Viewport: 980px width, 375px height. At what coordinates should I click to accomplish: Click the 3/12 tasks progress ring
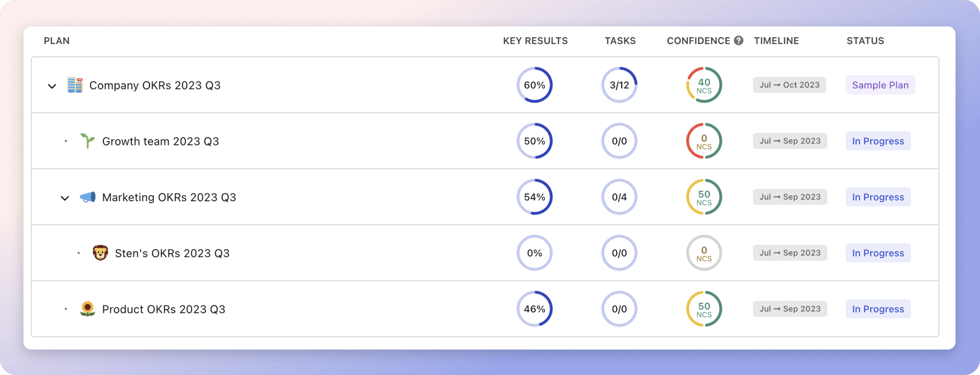(x=619, y=85)
